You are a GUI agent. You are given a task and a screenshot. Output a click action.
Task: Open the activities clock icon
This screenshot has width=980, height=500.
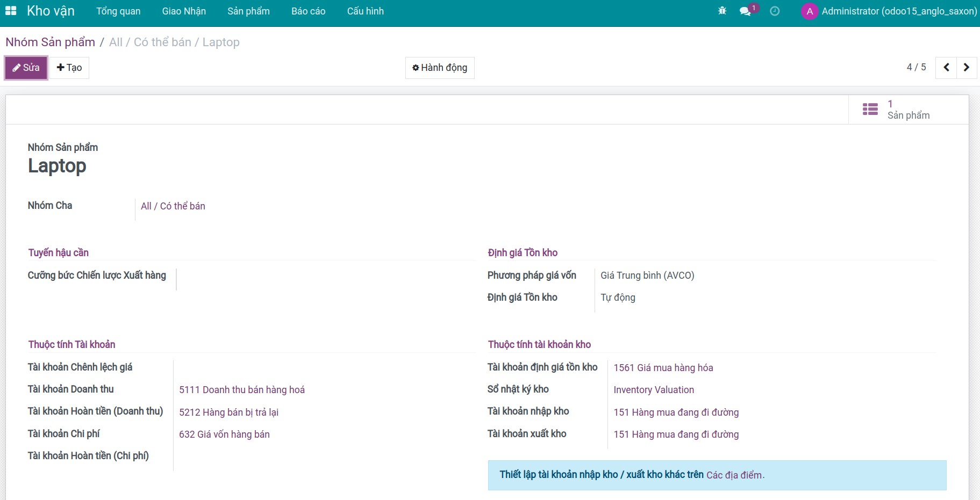coord(775,11)
